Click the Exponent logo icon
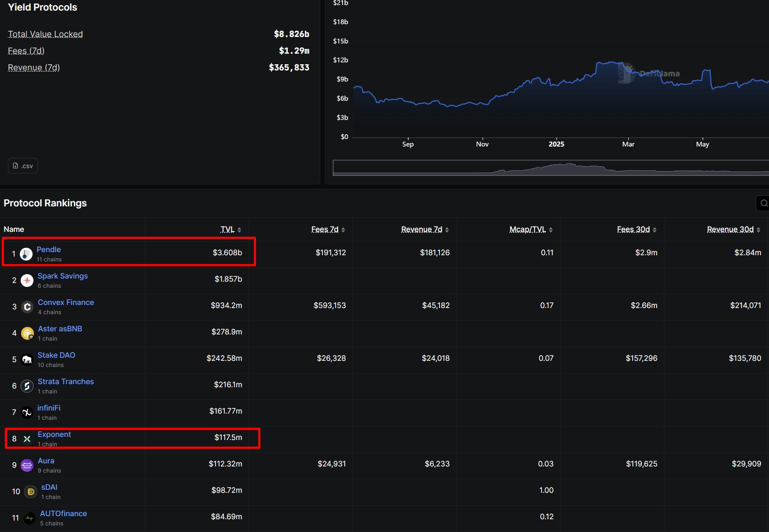This screenshot has width=769, height=532. coord(27,439)
